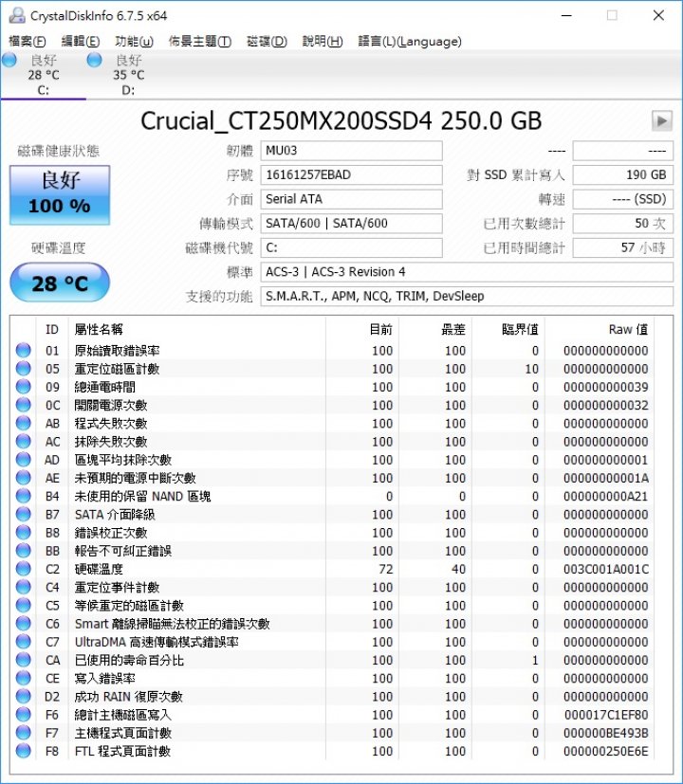Click the 臨界值 column header
Image resolution: width=683 pixels, height=784 pixels.
coord(520,330)
